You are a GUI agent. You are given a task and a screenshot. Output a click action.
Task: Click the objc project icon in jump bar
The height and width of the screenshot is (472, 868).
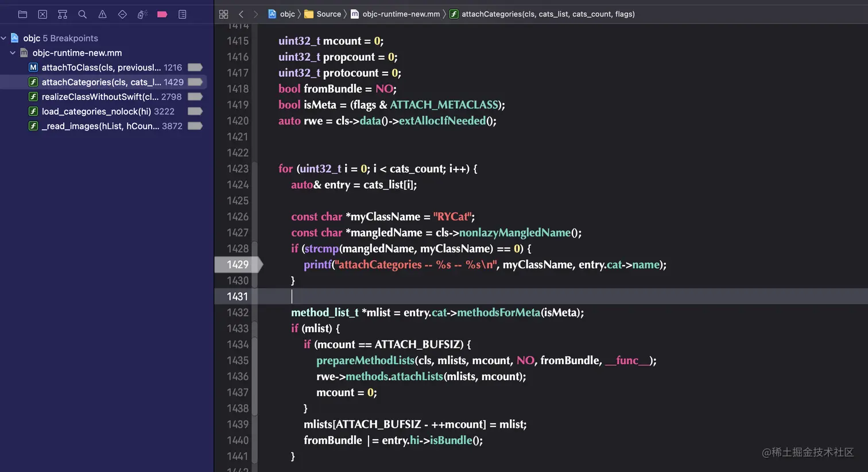272,14
